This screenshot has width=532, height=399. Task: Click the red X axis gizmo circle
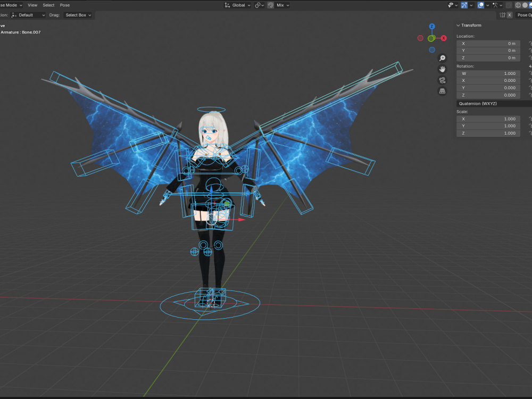(x=444, y=38)
